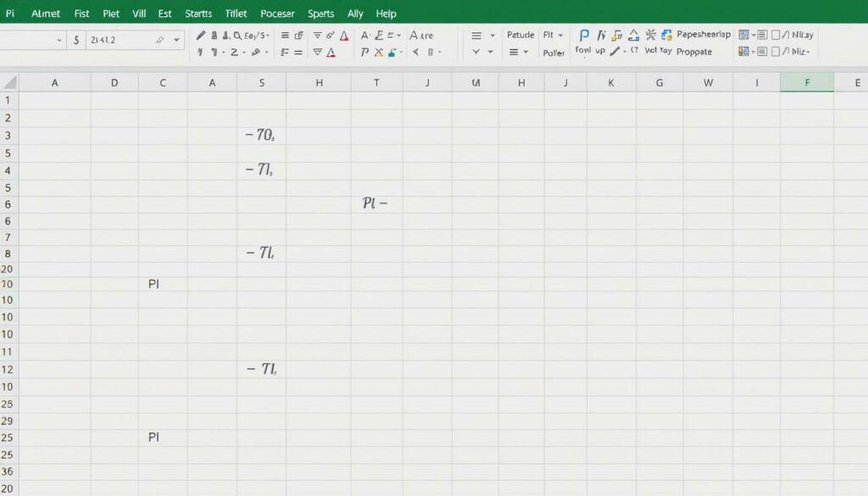Viewport: 868px width, 496px height.
Task: Click the pin icon in formula box
Action: click(159, 40)
